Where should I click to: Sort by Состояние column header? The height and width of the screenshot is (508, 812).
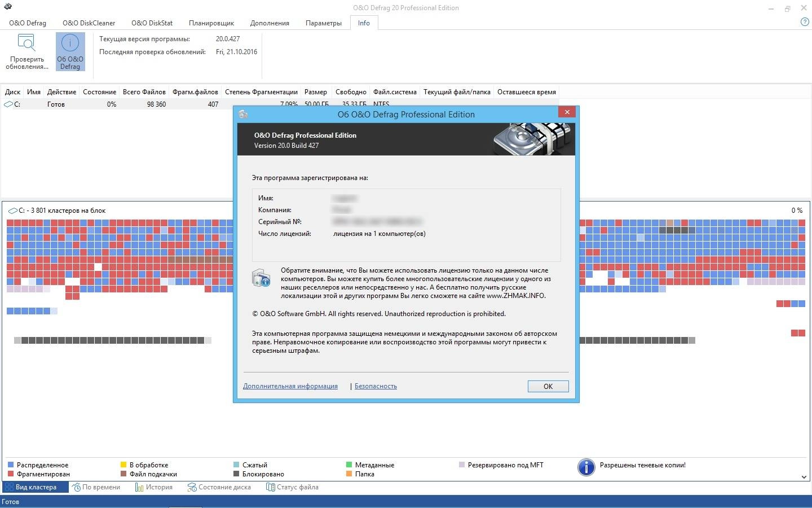[99, 92]
